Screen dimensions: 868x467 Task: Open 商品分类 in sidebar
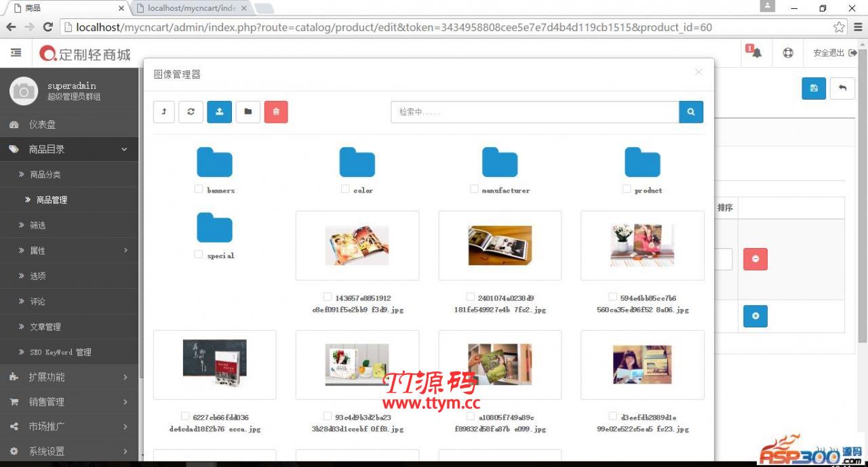(69, 174)
